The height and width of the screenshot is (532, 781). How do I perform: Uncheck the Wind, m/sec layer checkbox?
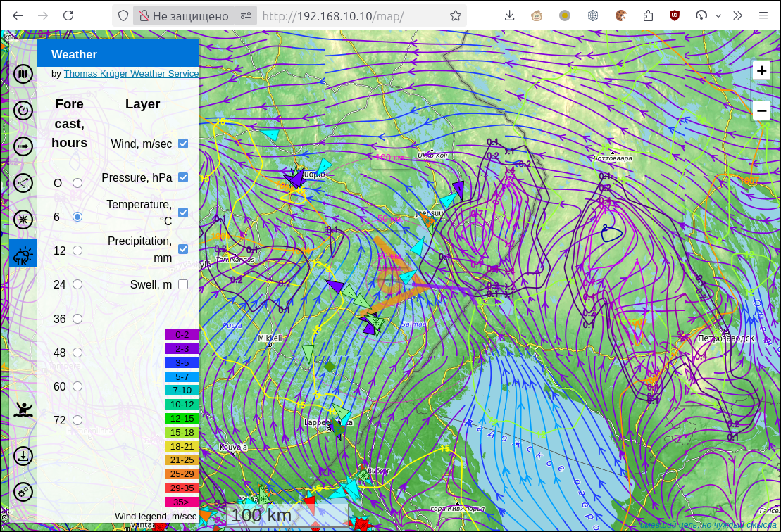(x=183, y=144)
